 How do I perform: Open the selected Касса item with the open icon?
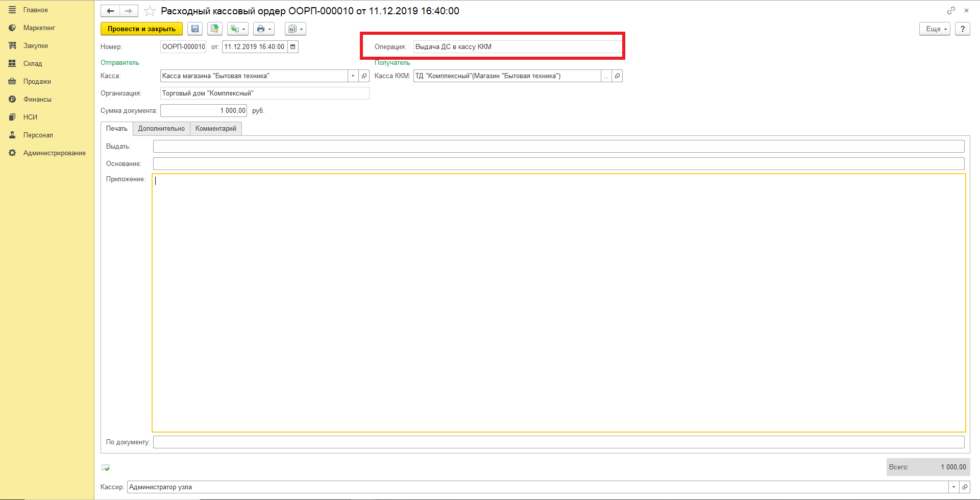pos(364,76)
